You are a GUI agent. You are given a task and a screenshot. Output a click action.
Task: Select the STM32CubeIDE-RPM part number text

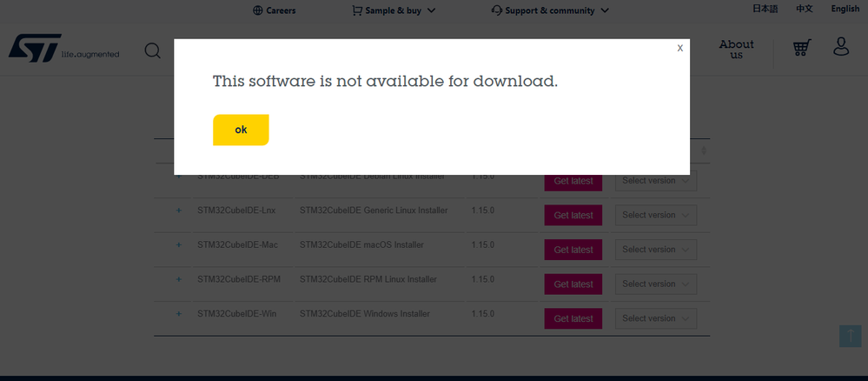click(x=239, y=279)
